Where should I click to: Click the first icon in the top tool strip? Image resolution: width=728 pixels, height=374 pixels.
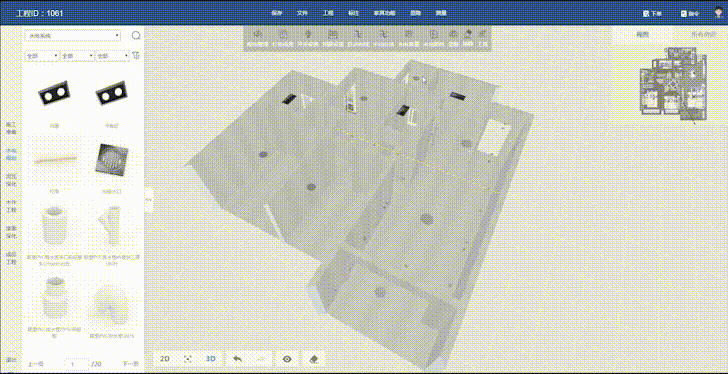[x=258, y=34]
